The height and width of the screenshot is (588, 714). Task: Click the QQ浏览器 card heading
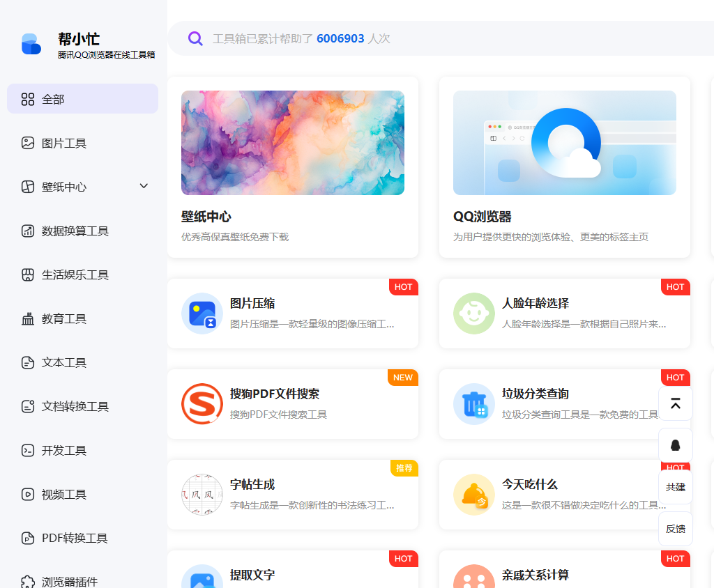tap(483, 217)
